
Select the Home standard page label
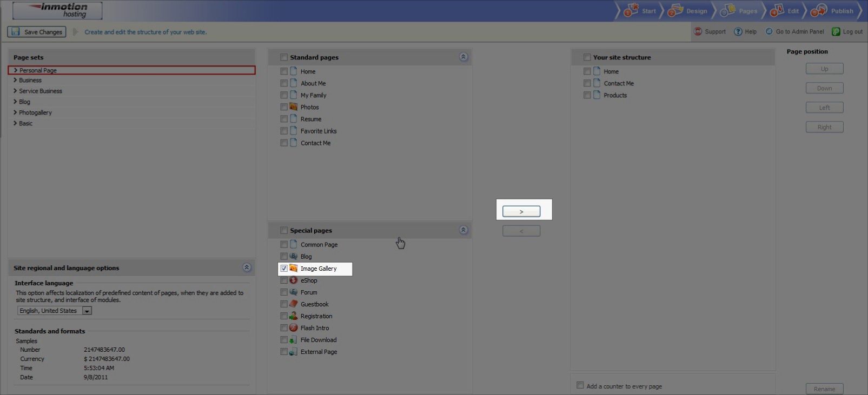click(x=308, y=71)
